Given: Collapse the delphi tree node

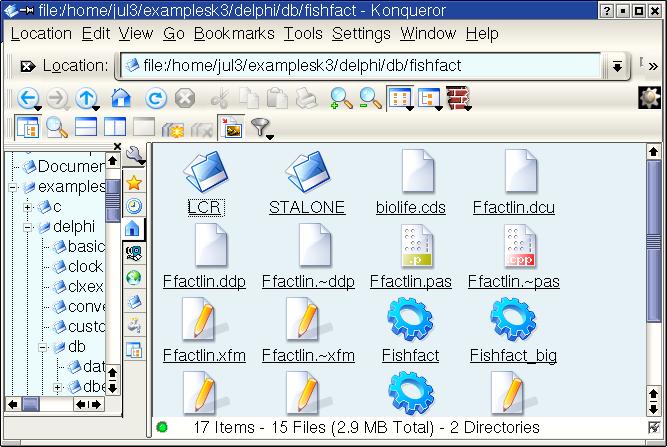Looking at the screenshot, I should click(28, 227).
